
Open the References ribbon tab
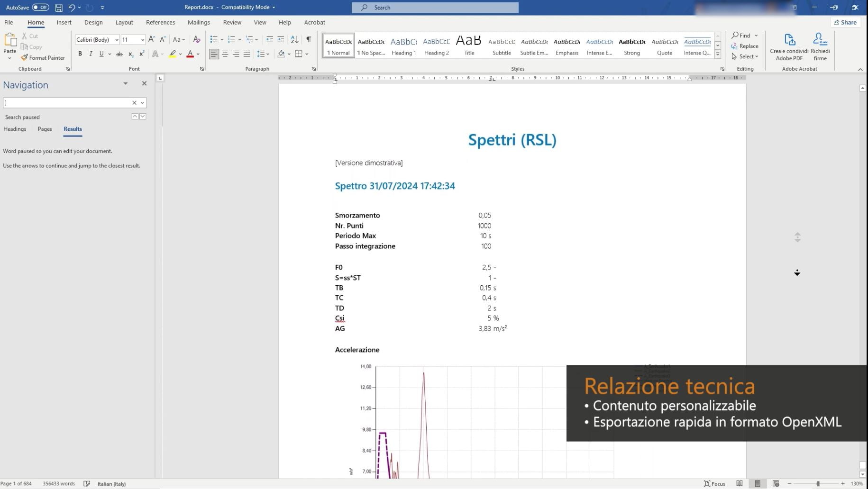(160, 22)
